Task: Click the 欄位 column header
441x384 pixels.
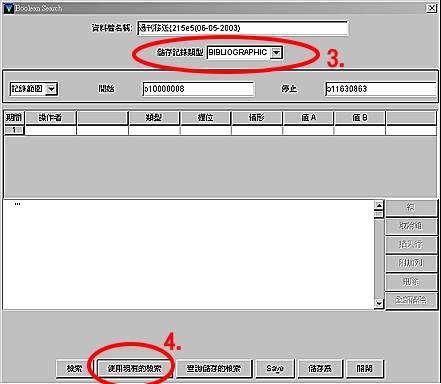Action: point(205,118)
